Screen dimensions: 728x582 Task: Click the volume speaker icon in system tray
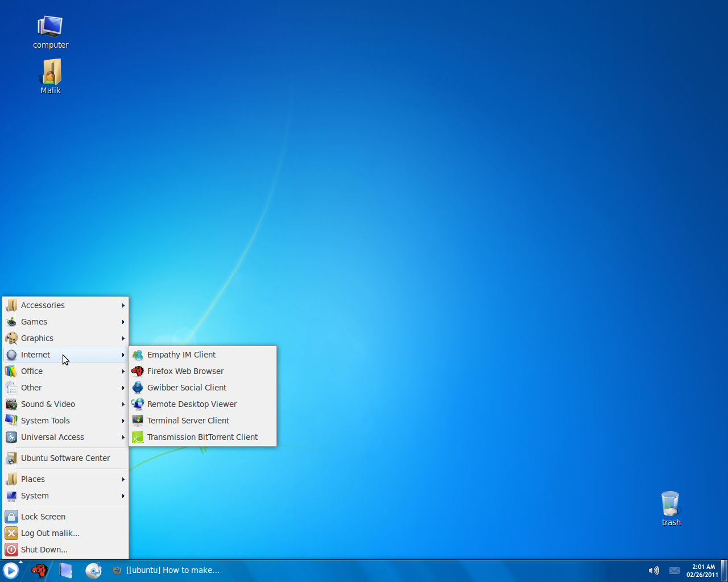click(x=653, y=570)
